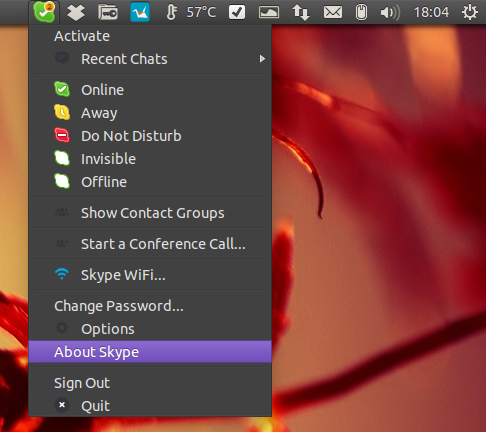Select Start a Conference Call...
This screenshot has height=432, width=486.
150,244
